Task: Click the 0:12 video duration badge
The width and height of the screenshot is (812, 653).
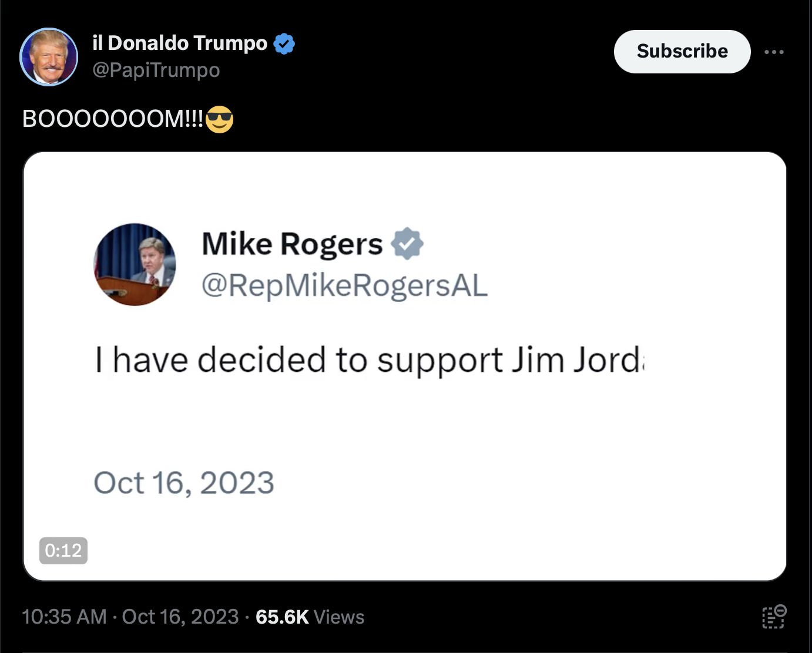Action: point(63,551)
